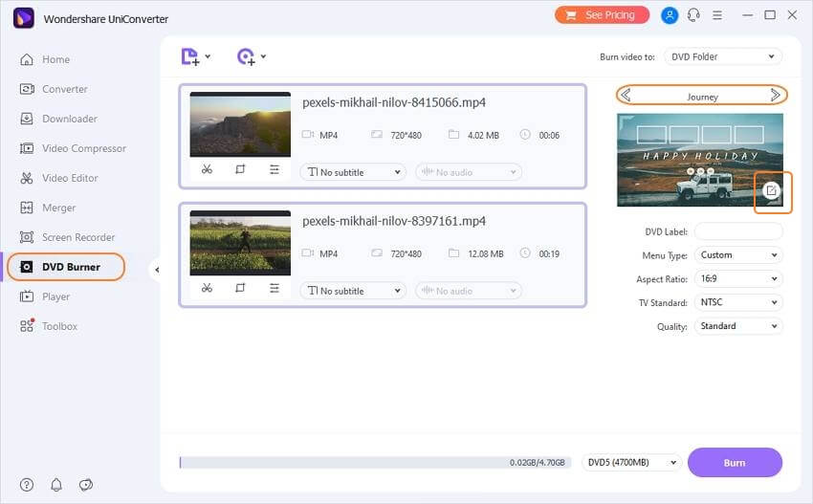Click the See Pricing button

point(602,15)
